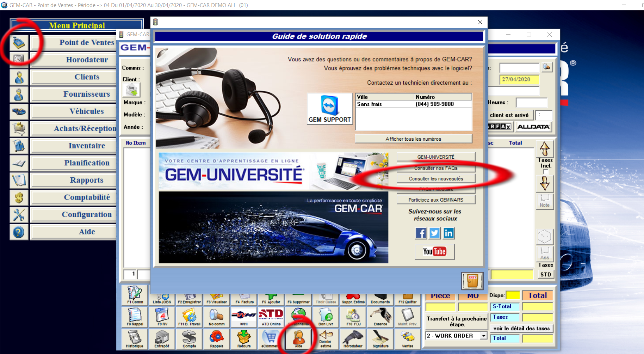Click F1 Comm toolbar button
This screenshot has width=644, height=354.
click(135, 295)
